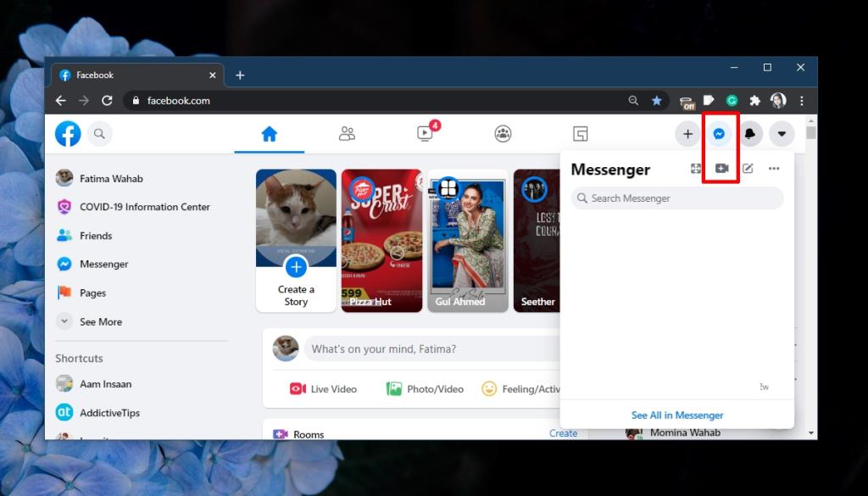
Task: Open See All in Messenger
Action: (x=676, y=415)
